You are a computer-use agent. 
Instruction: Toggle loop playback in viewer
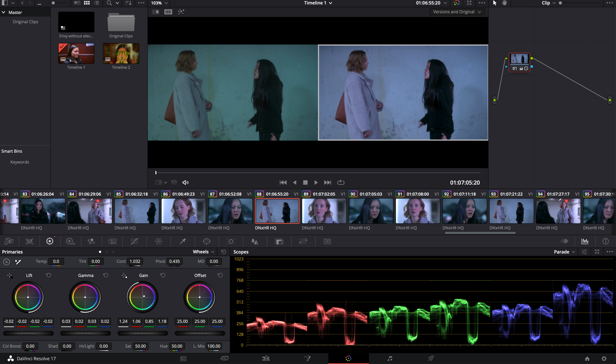click(341, 182)
